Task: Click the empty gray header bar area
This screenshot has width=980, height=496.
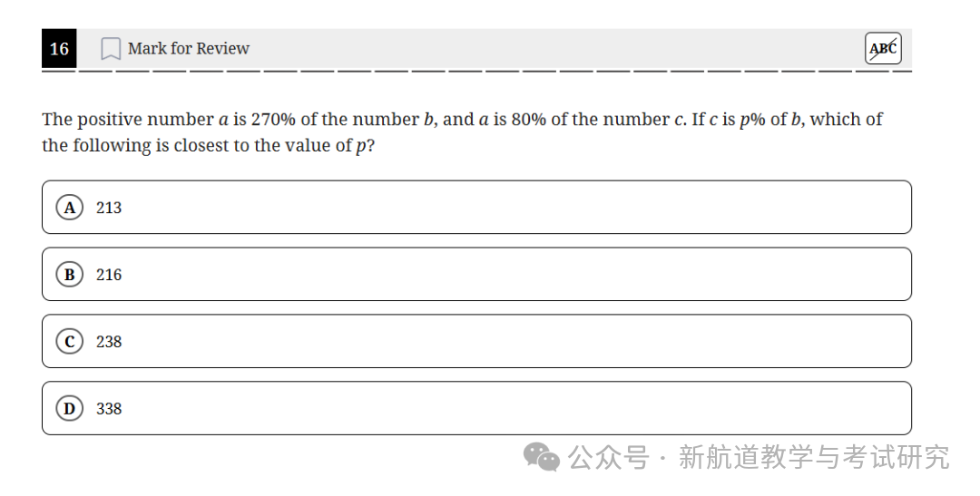Action: (556, 48)
